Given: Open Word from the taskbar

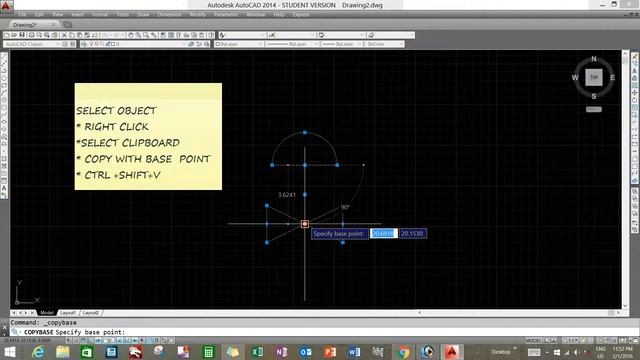Looking at the screenshot, I should (x=354, y=352).
